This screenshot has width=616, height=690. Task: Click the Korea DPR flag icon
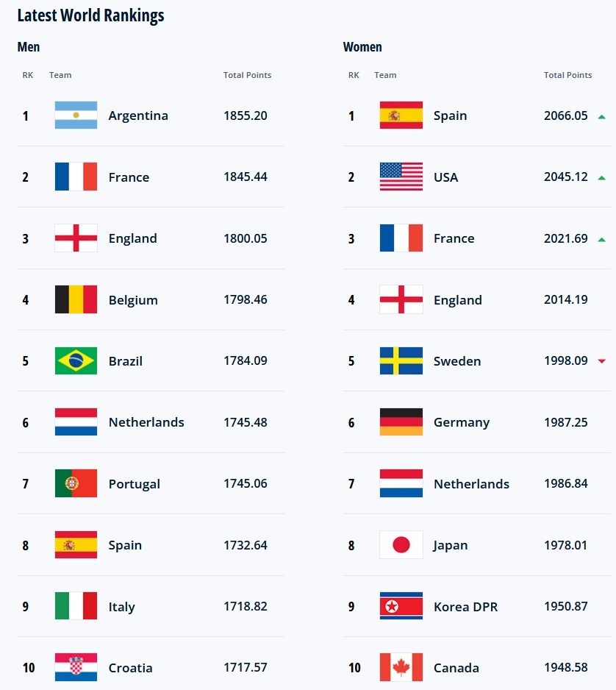[x=401, y=607]
